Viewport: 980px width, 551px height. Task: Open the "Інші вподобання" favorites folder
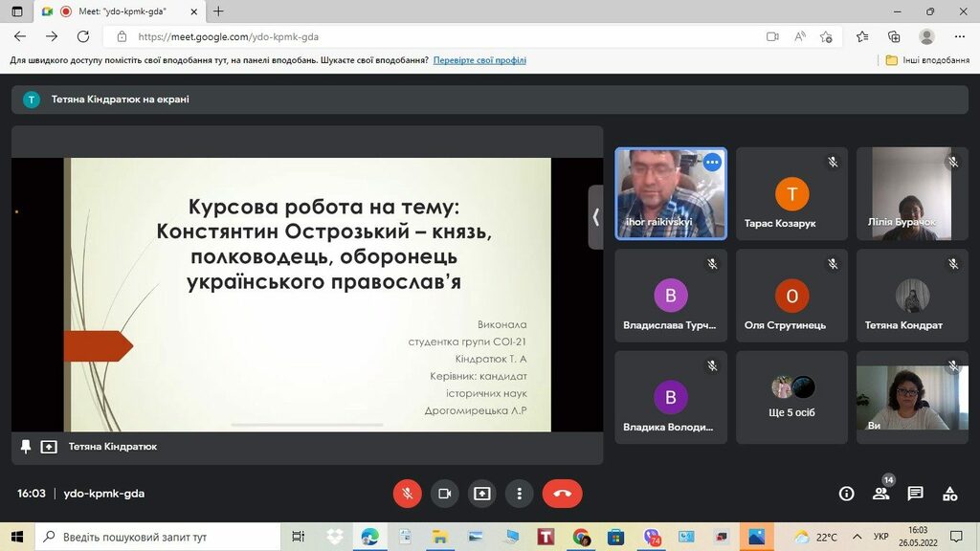click(x=927, y=60)
